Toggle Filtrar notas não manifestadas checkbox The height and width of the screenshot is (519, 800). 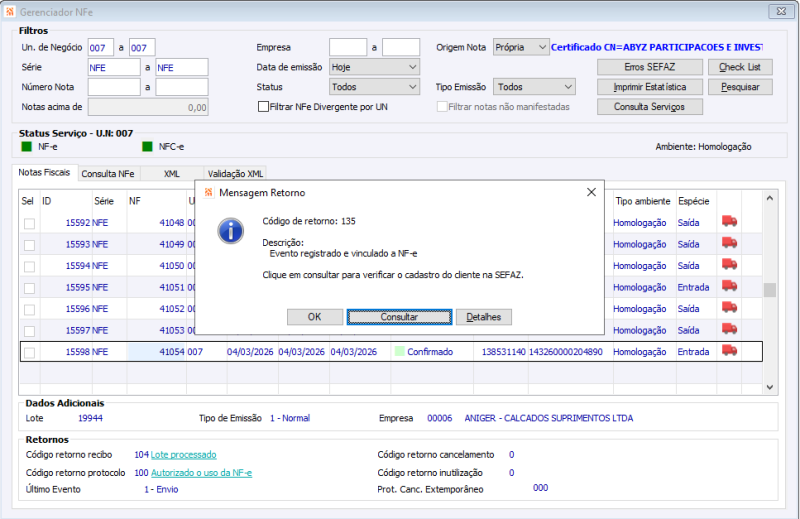coord(442,107)
